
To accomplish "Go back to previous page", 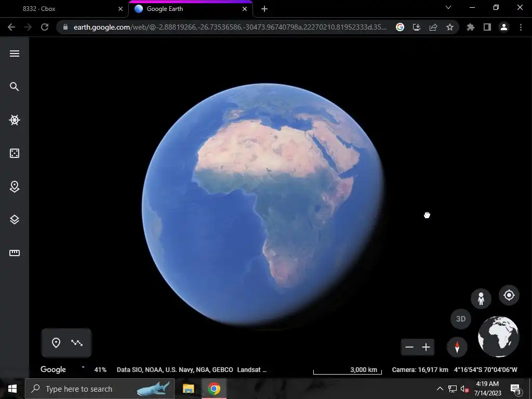I will [x=11, y=27].
